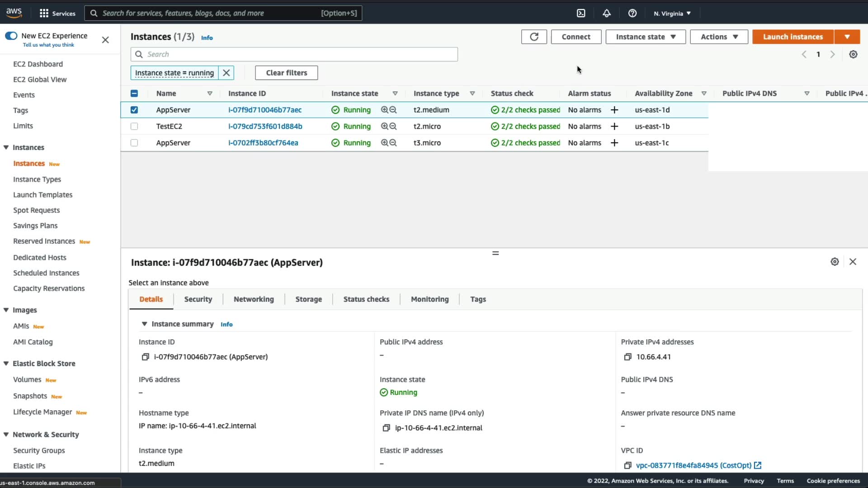
Task: Copy instance ID in Instance summary
Action: tap(145, 357)
